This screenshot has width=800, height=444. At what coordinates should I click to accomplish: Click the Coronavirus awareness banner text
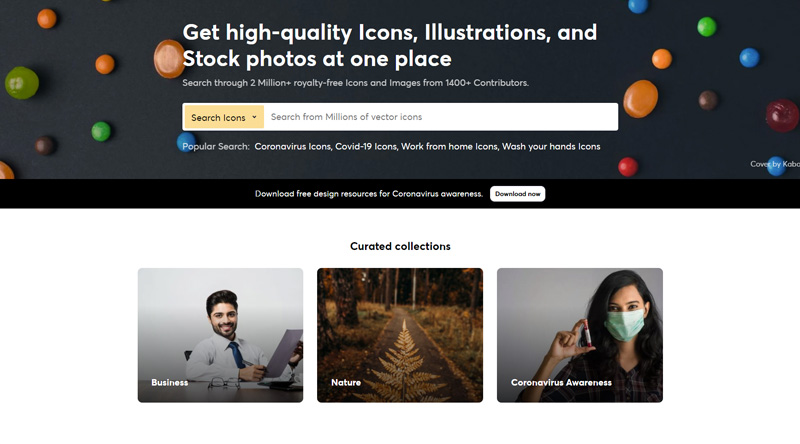[x=369, y=194]
